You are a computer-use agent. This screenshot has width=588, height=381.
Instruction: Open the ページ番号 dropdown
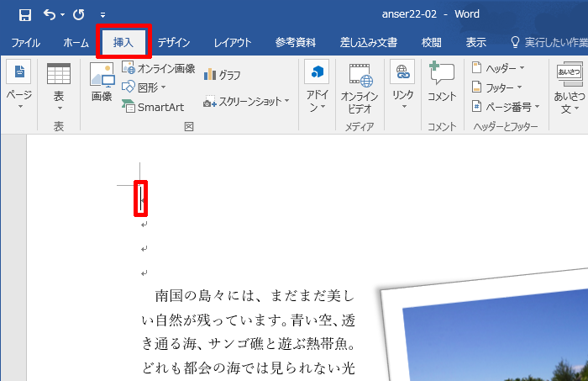tap(506, 107)
